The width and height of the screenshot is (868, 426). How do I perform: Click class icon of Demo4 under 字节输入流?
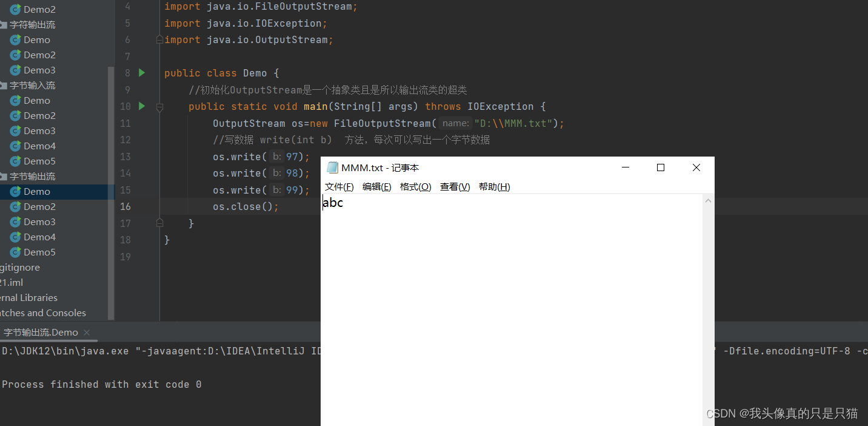[16, 146]
